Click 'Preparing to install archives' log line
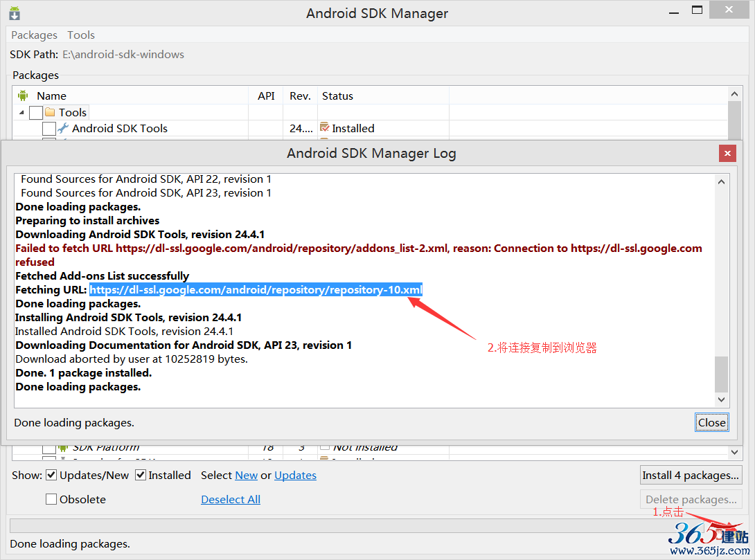This screenshot has width=755, height=560. point(87,220)
